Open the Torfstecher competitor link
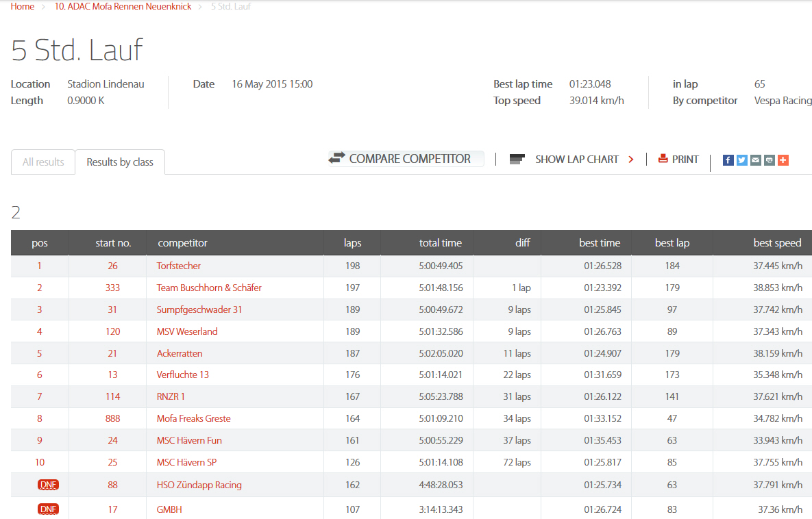This screenshot has height=519, width=812. click(x=179, y=266)
